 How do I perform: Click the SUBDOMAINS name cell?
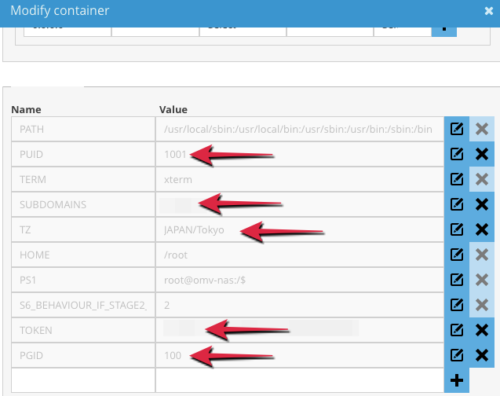(x=83, y=204)
